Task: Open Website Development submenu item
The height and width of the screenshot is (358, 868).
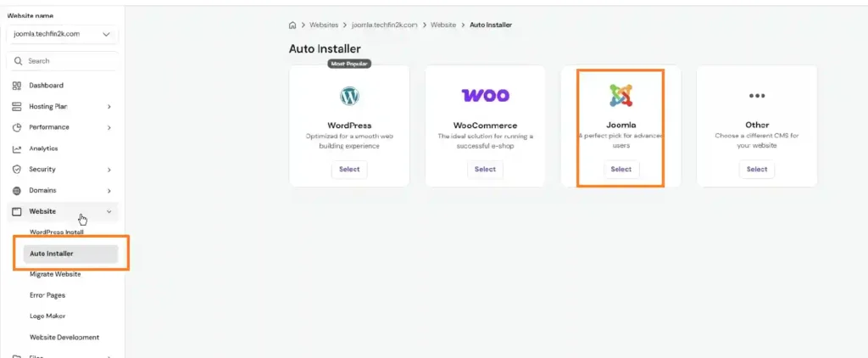Action: coord(64,337)
